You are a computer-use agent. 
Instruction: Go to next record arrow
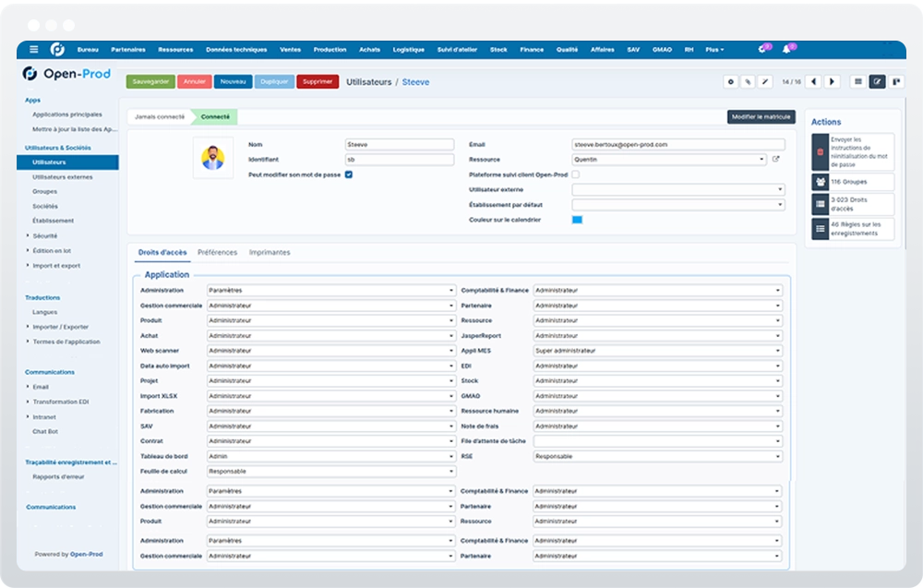tap(832, 82)
